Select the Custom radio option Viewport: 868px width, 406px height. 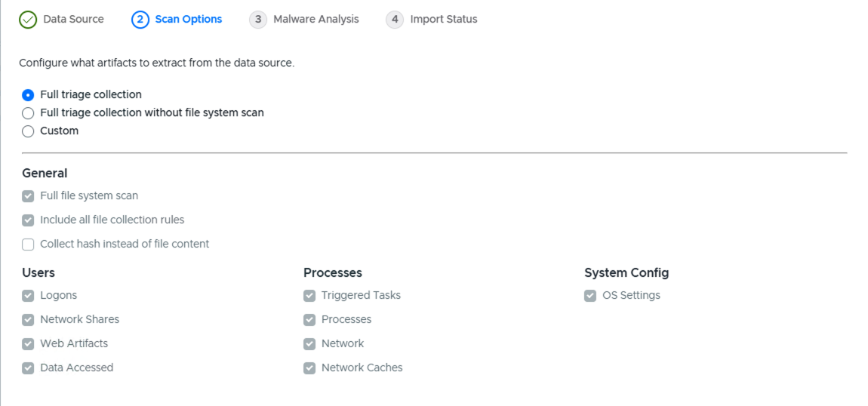[28, 131]
